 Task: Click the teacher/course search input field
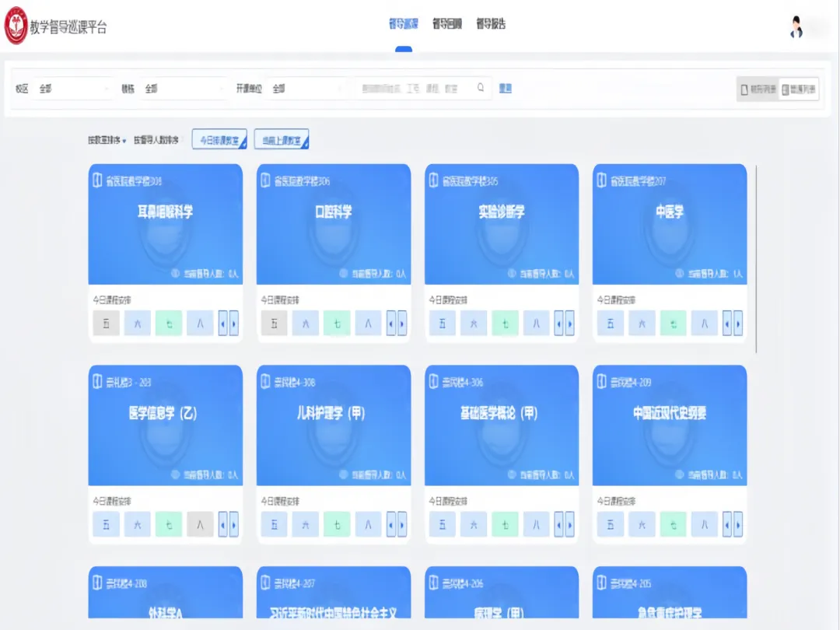click(416, 89)
